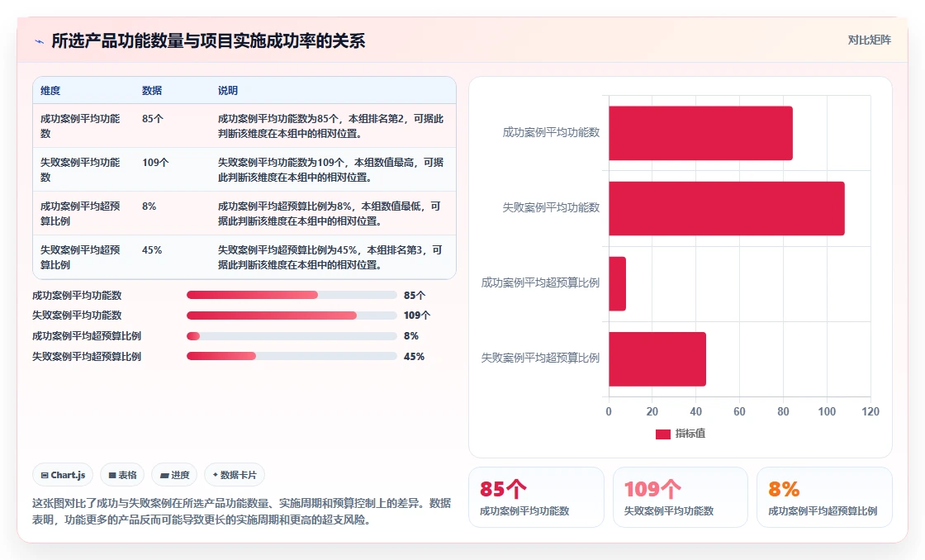Click the 成功案例平均超预算比例 progress bar
The image size is (925, 560).
coord(292,336)
